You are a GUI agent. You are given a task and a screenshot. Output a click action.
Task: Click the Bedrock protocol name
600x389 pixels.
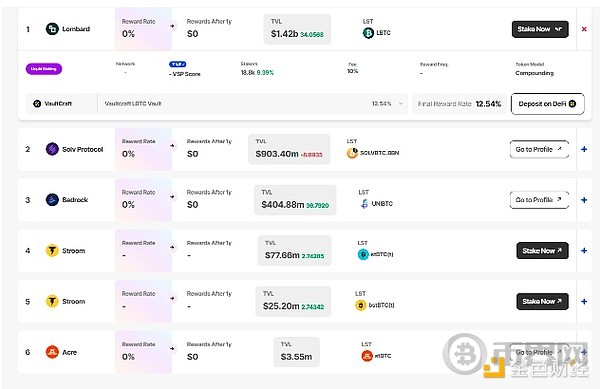[x=75, y=200]
